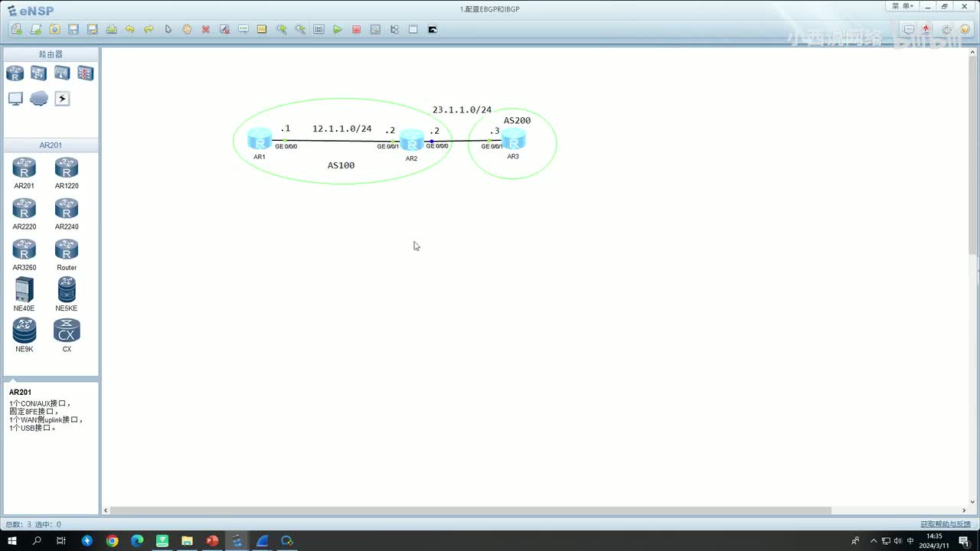Click the AS200 label text
The width and height of the screenshot is (980, 551).
(517, 120)
